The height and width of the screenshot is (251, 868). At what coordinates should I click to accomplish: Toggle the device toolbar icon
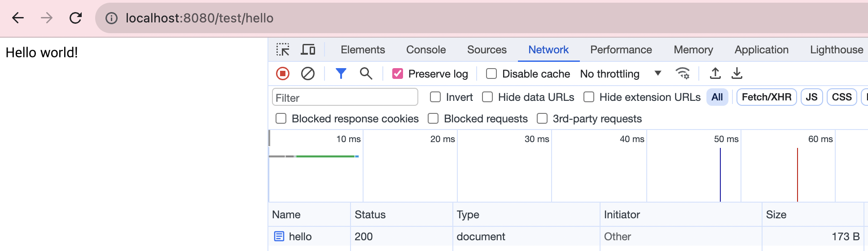(308, 49)
